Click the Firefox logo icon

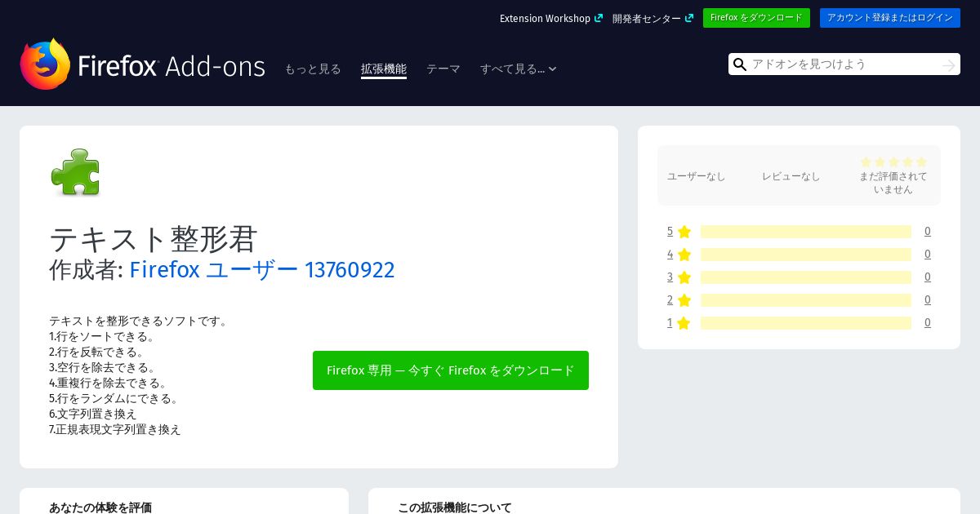click(x=45, y=64)
